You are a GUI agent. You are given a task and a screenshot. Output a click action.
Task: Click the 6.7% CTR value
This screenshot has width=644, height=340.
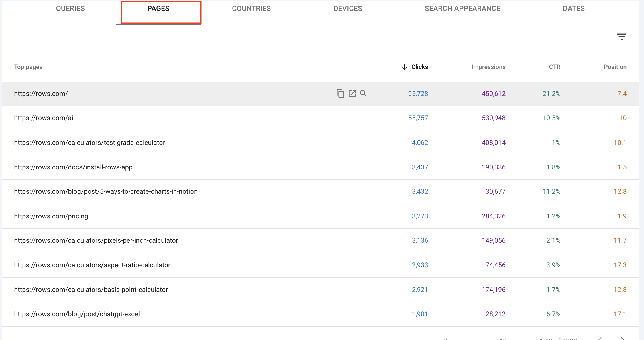tap(553, 314)
